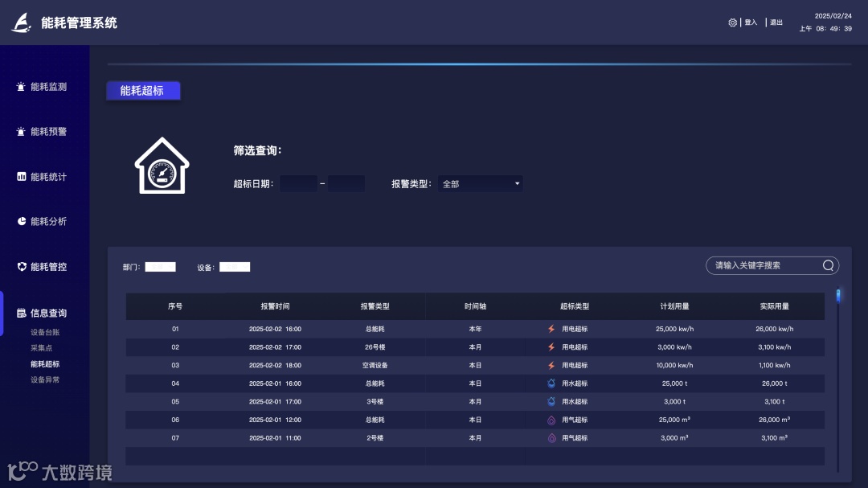The width and height of the screenshot is (868, 488).
Task: Open settings via the gear icon
Action: [x=732, y=23]
